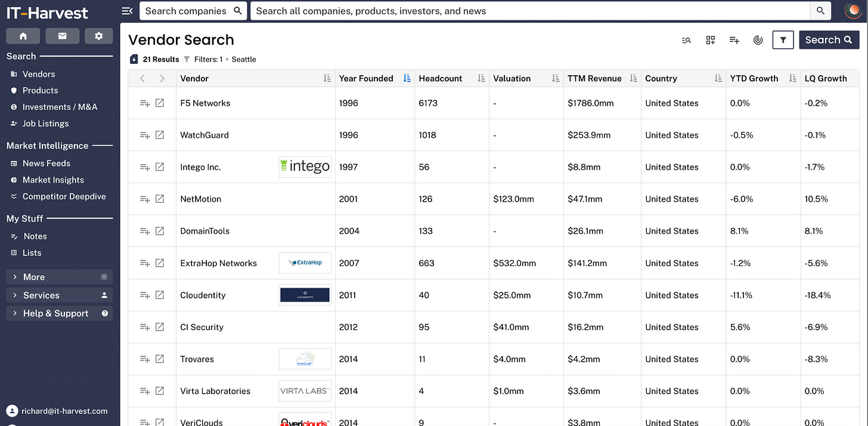Select the NetMotion vendor name
The height and width of the screenshot is (426, 868).
tap(201, 199)
